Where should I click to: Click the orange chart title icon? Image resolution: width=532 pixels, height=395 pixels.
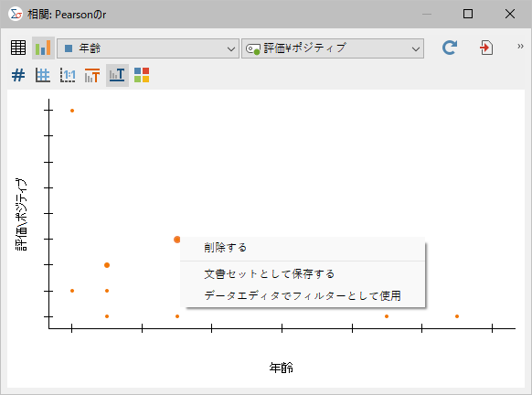click(x=92, y=75)
